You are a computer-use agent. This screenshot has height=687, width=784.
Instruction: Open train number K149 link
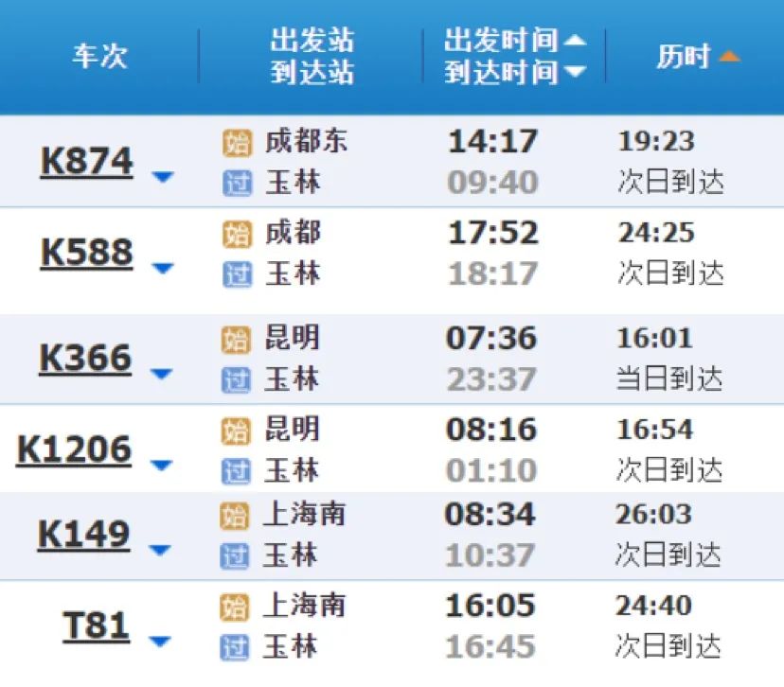pyautogui.click(x=83, y=535)
